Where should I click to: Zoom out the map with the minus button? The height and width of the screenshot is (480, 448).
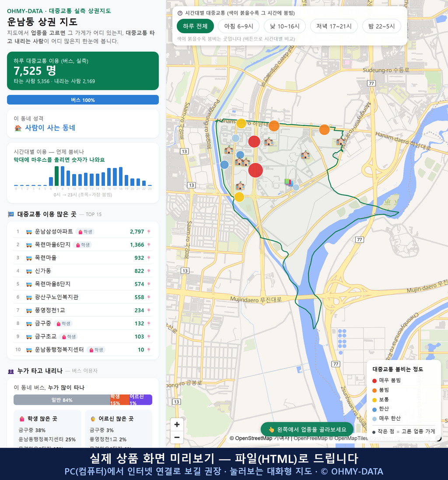[177, 437]
